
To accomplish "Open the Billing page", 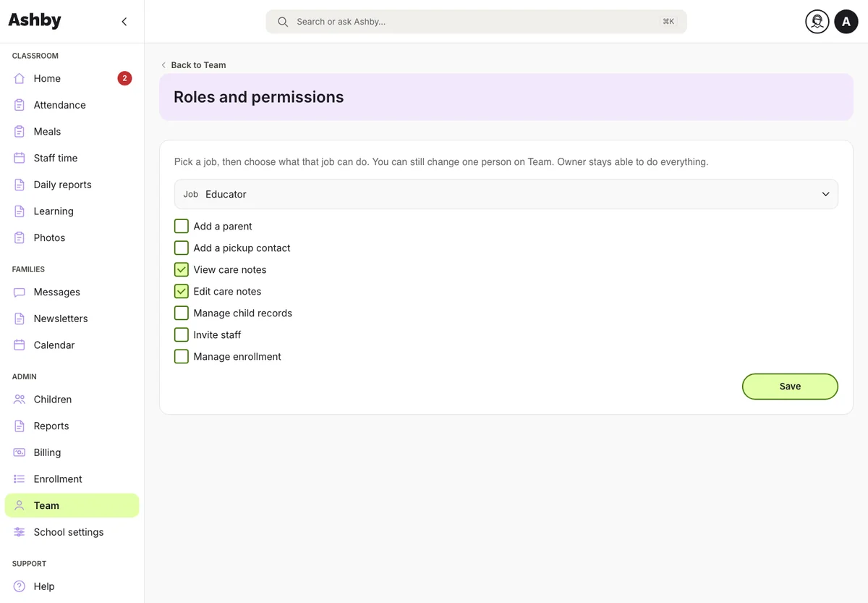I will (72, 452).
